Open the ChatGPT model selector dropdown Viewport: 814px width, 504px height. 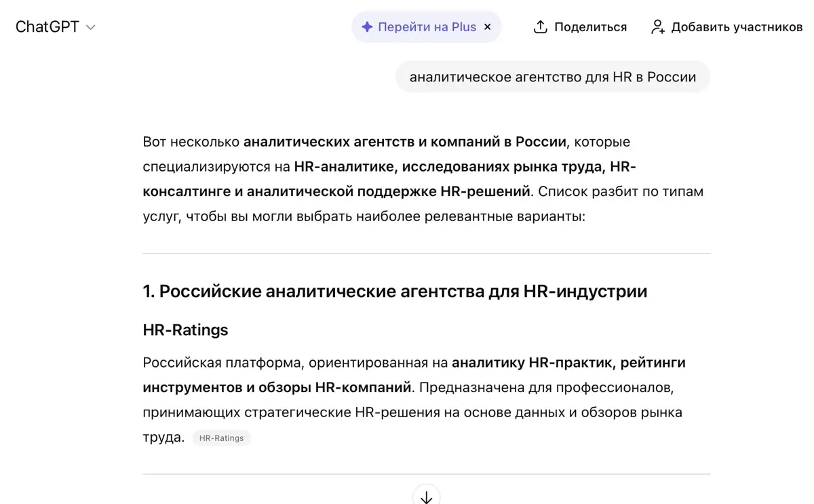56,26
